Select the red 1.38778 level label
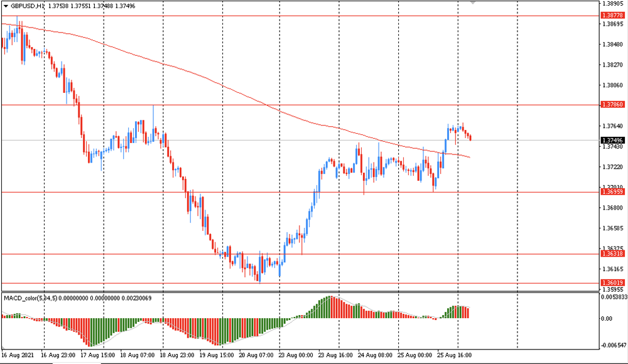This screenshot has height=364, width=628. coord(612,15)
